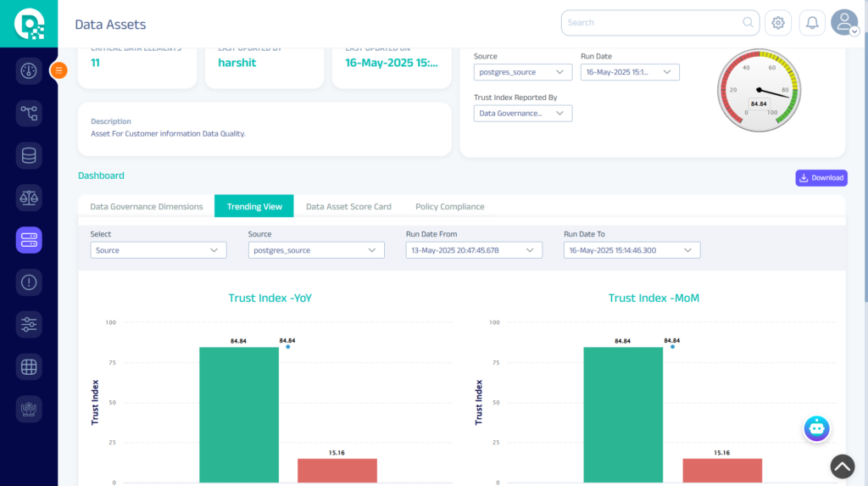Open the exclamation alert sidebar icon
The image size is (868, 486).
(29, 282)
